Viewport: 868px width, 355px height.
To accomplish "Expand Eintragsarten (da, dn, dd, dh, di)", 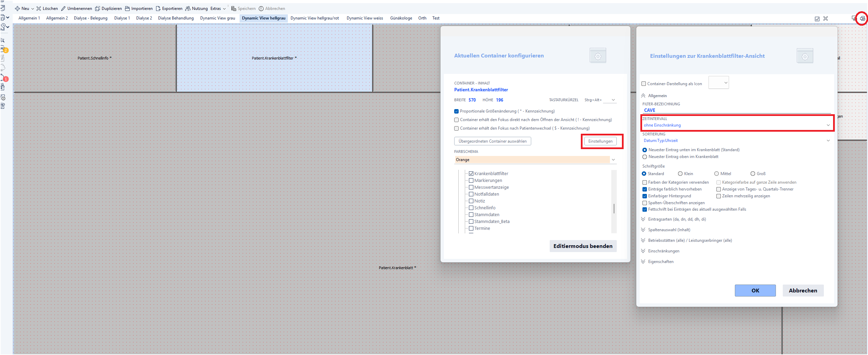I will 643,219.
